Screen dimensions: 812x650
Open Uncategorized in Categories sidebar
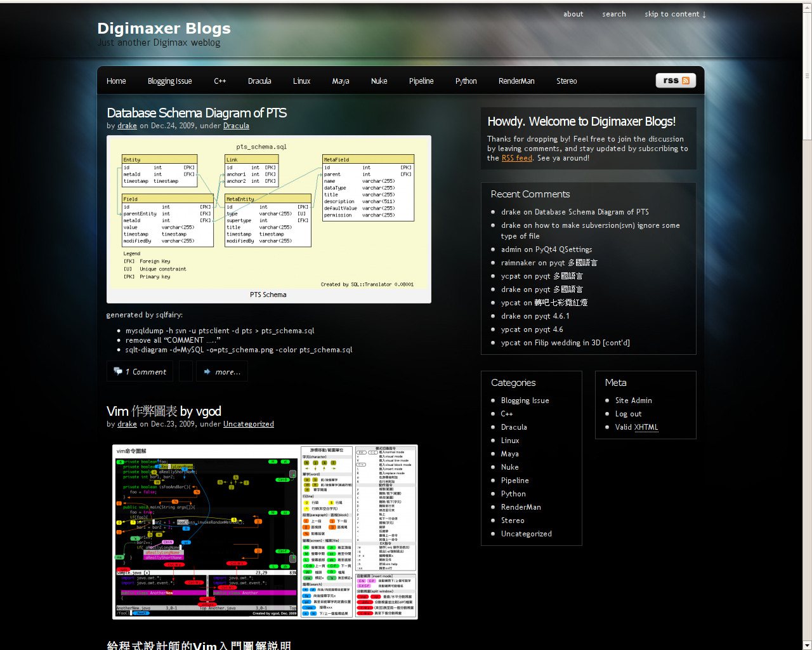(527, 534)
